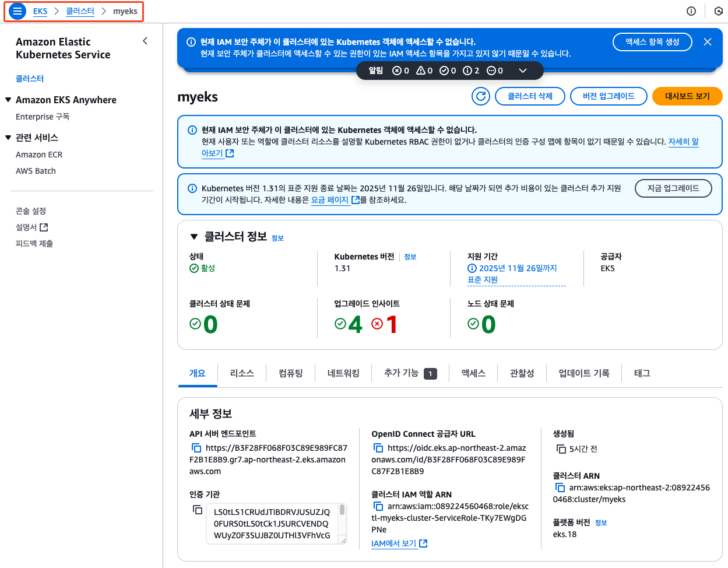
Task: Click the 클러스터 삭제 button
Action: tap(530, 96)
